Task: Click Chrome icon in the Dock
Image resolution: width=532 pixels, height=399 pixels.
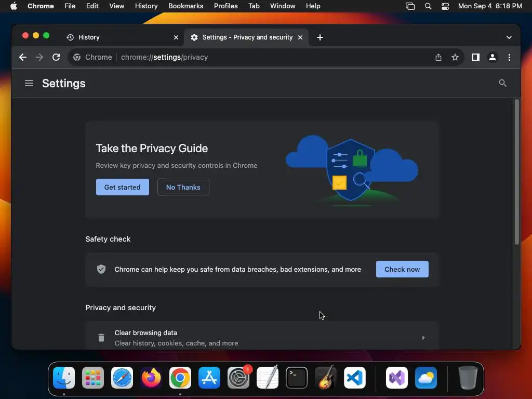Action: (x=180, y=378)
